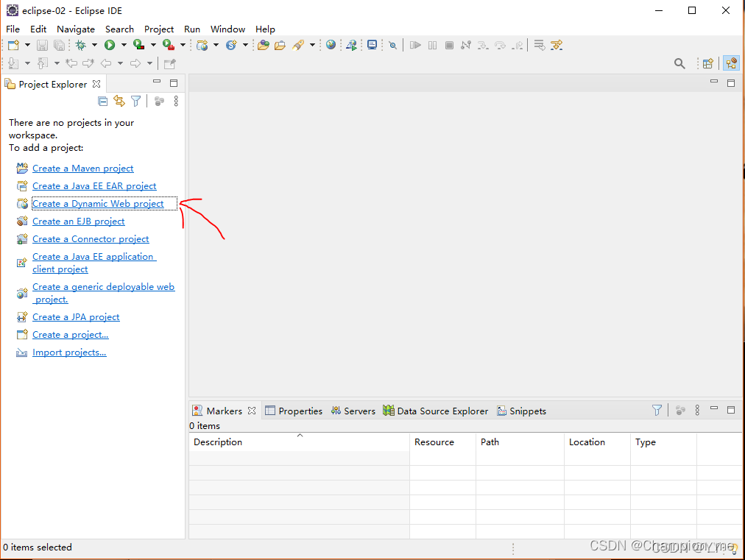Click the Save disk icon

coord(42,45)
